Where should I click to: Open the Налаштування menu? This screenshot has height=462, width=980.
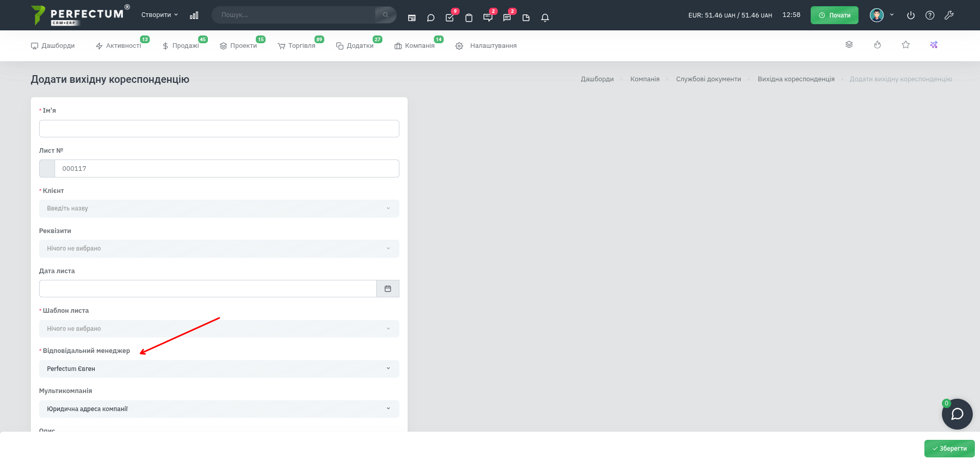pyautogui.click(x=486, y=46)
